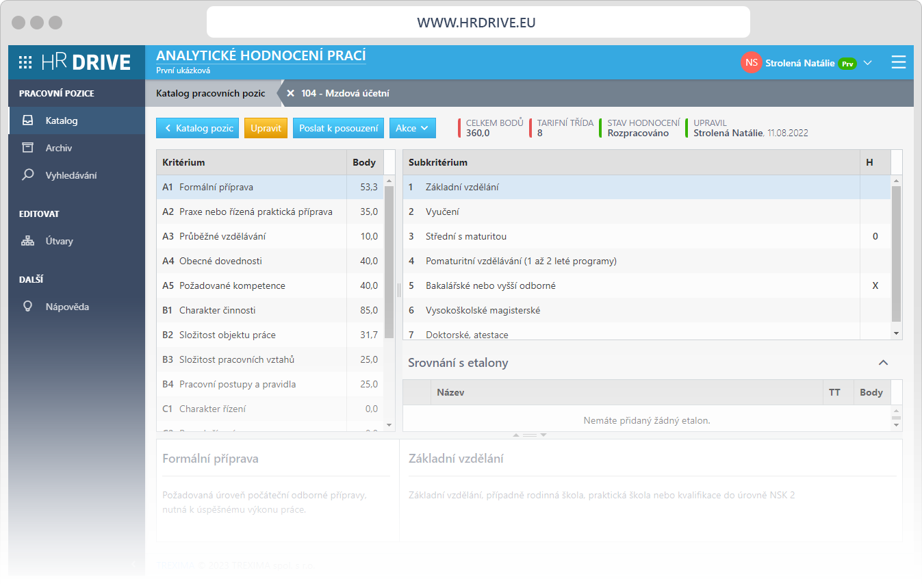This screenshot has width=922, height=588.
Task: Click the horizontal panel splitter handle
Action: click(529, 435)
